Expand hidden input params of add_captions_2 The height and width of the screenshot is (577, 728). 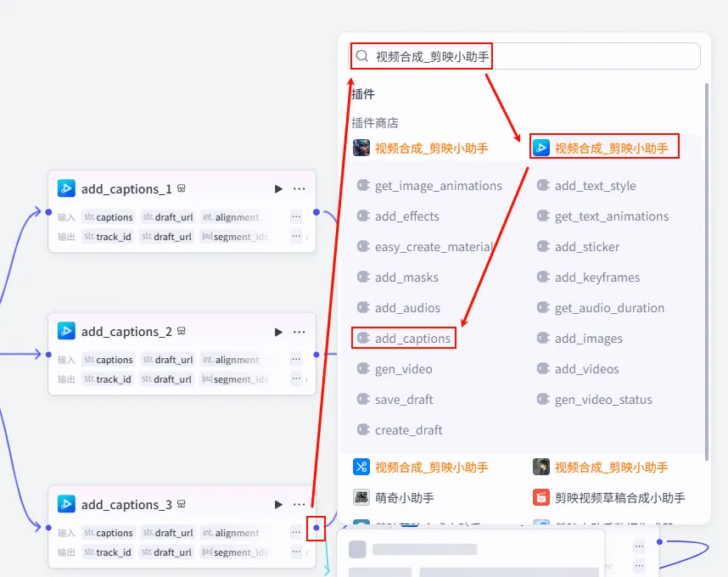point(296,359)
